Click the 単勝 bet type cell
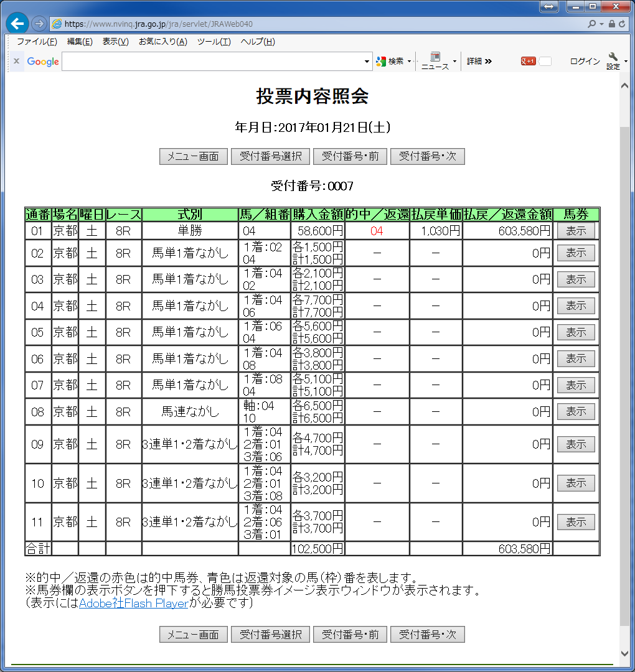Viewport: 635px width, 672px height. (190, 231)
